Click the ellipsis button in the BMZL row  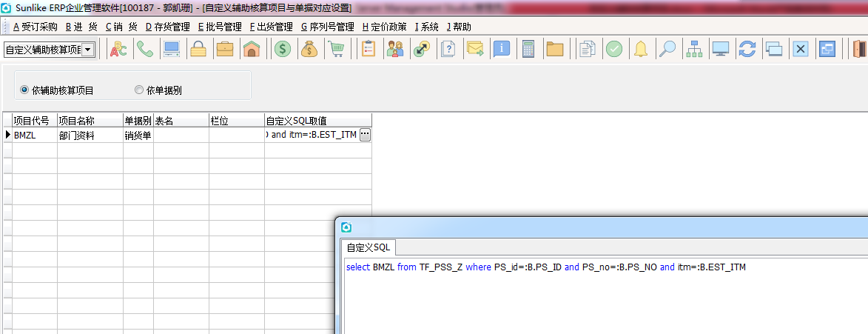coord(366,135)
